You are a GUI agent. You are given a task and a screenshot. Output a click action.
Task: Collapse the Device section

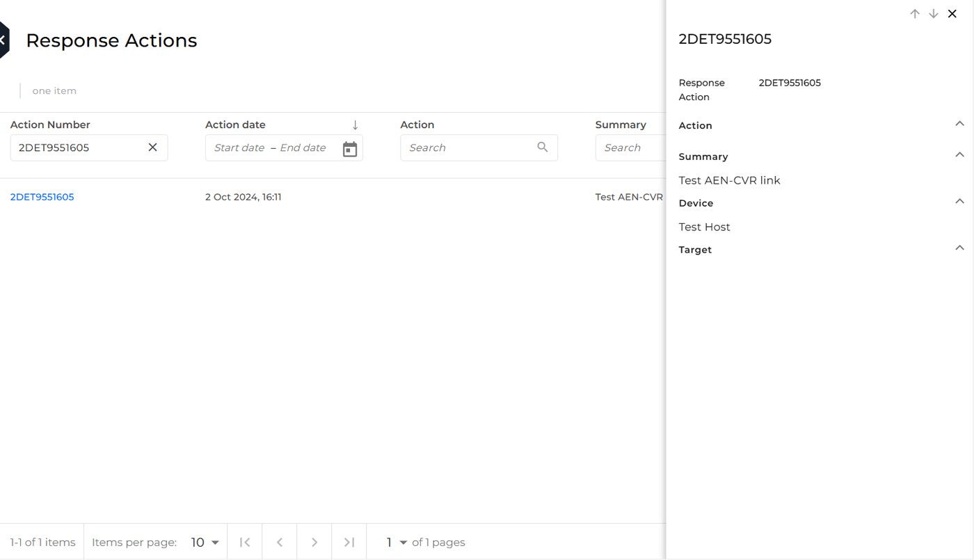pyautogui.click(x=959, y=201)
